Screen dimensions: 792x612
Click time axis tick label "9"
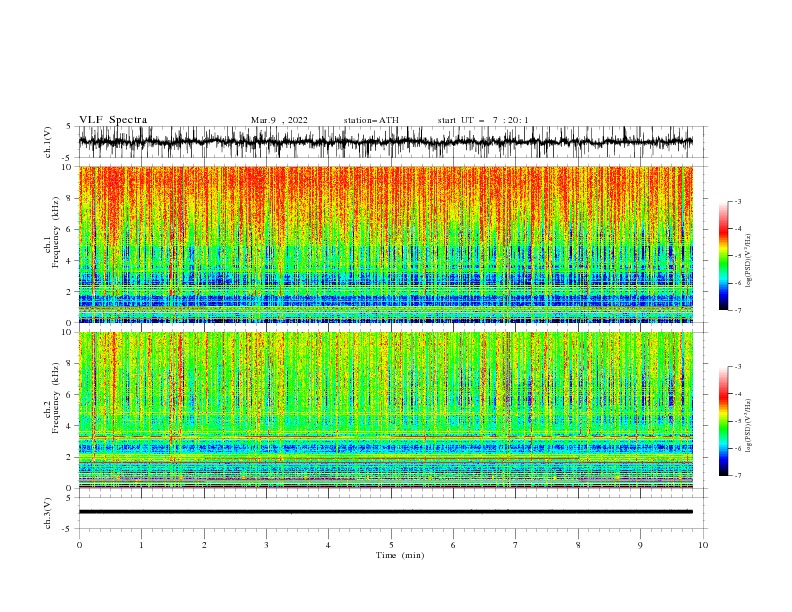pyautogui.click(x=640, y=545)
